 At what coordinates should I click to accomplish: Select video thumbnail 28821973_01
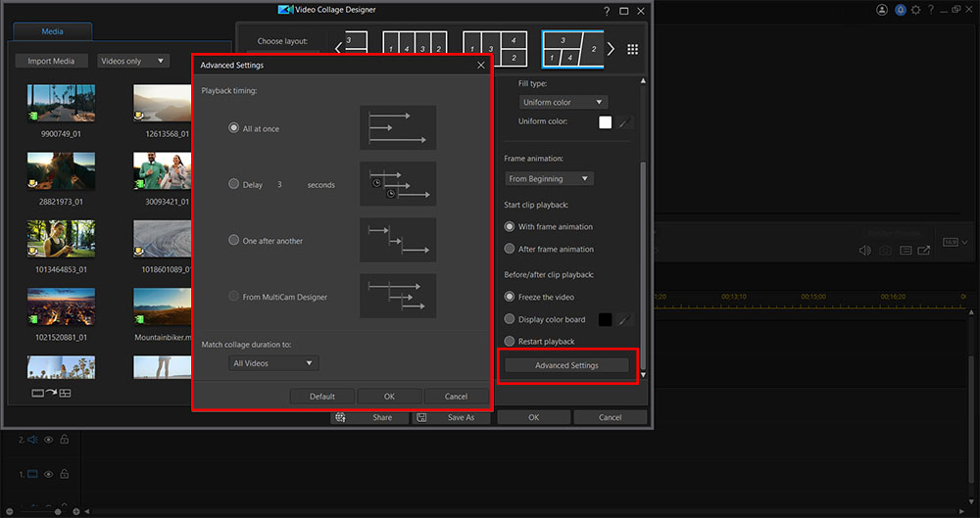[61, 170]
